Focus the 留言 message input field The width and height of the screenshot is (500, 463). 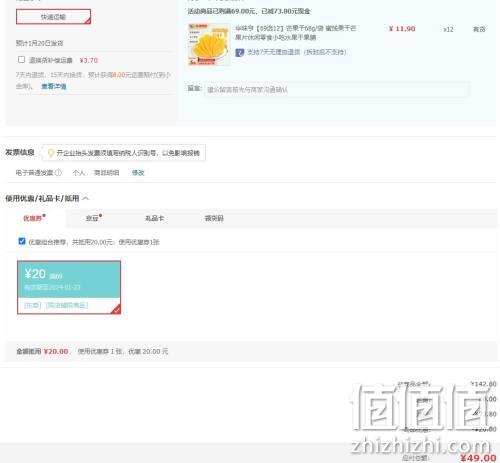337,89
